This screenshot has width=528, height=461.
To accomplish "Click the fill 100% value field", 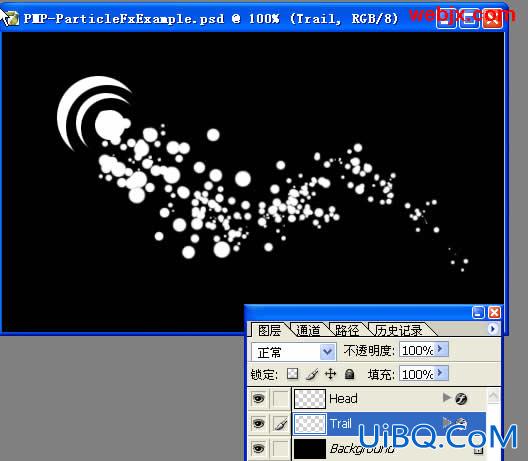I will click(418, 374).
